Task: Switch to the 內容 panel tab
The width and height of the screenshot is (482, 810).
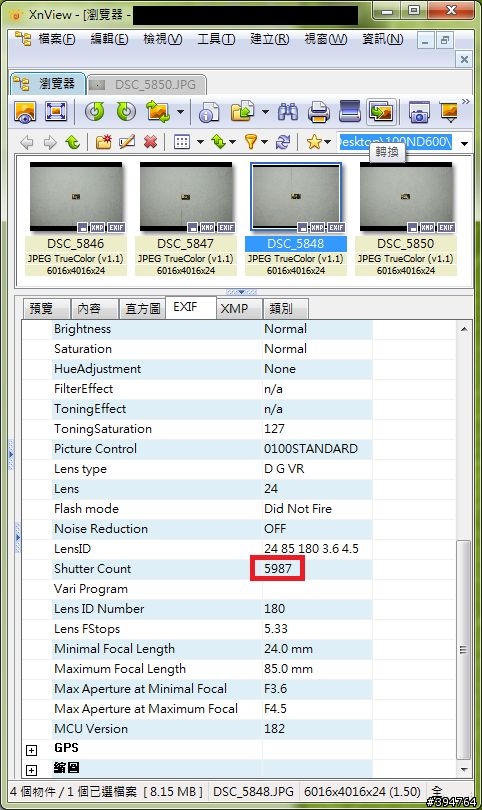Action: (x=94, y=308)
